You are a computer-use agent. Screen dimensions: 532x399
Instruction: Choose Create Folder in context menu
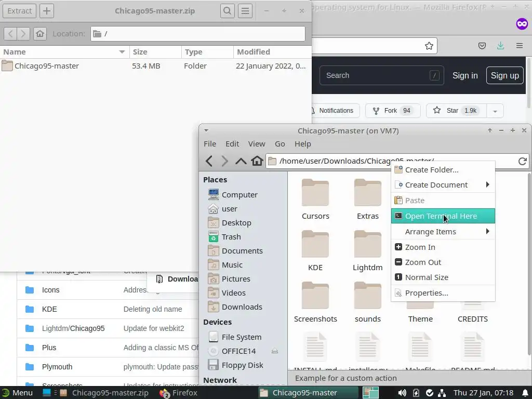443,170
